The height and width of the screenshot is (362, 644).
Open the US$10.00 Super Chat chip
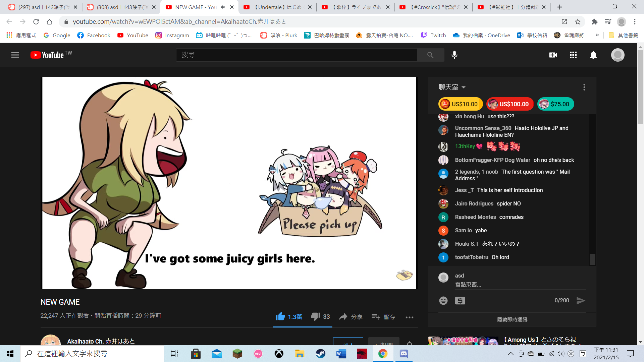click(461, 104)
